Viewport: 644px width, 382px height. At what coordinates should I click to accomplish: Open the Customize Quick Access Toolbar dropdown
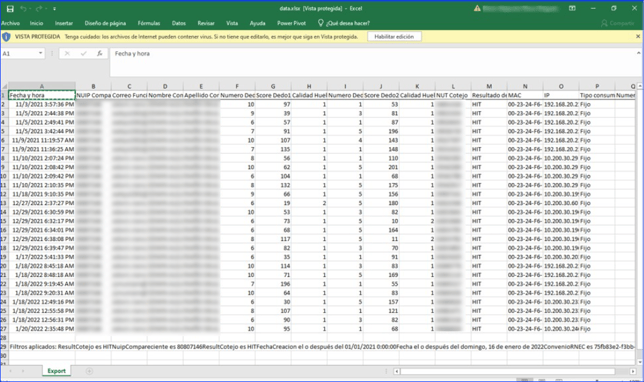click(54, 9)
